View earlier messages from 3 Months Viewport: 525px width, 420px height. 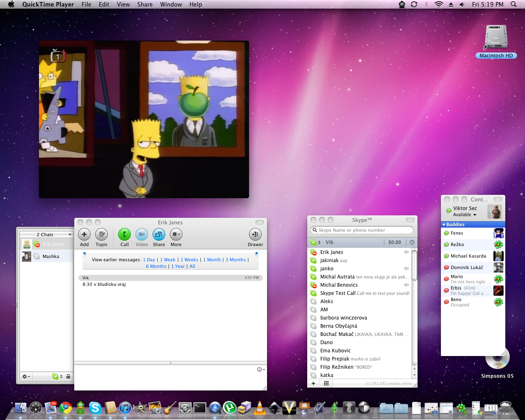(236, 260)
